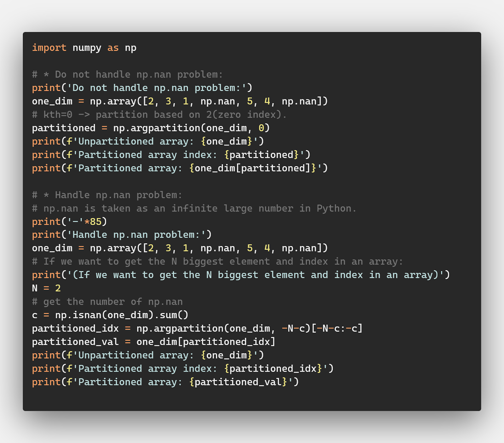Click "{one_dim[partitioned]}" in the f-string
Image resolution: width=504 pixels, height=443 pixels.
(x=253, y=168)
